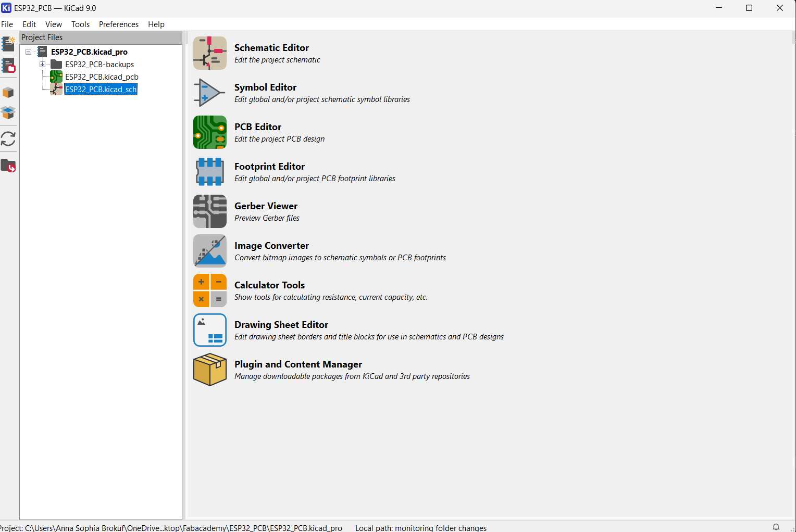Archive the project files with the box icon

pos(8,93)
